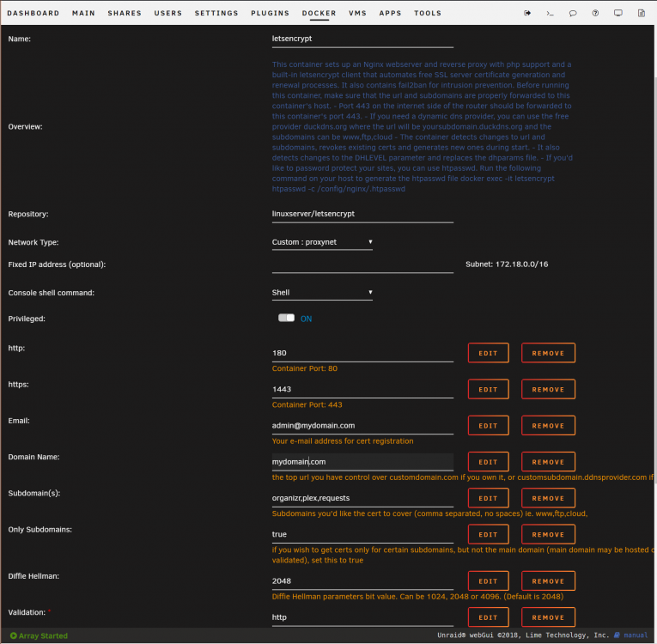Viewport: 657px width, 644px height.
Task: Select the Docker tab
Action: pos(319,13)
